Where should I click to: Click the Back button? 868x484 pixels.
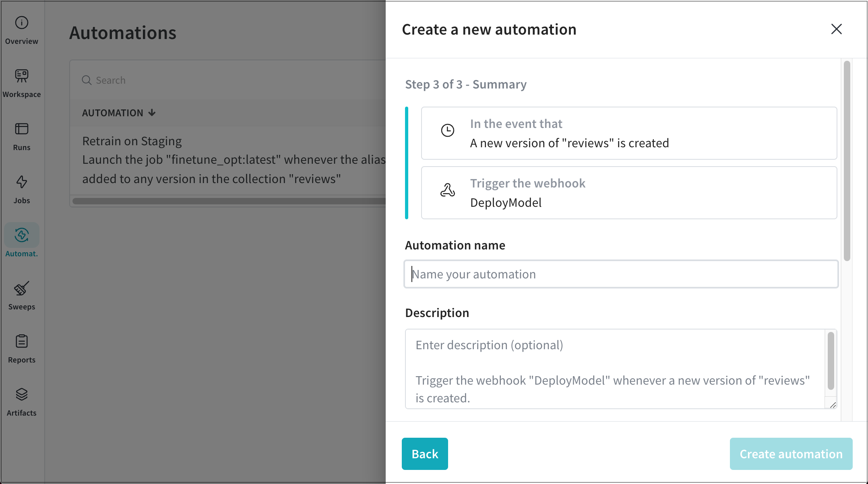425,454
